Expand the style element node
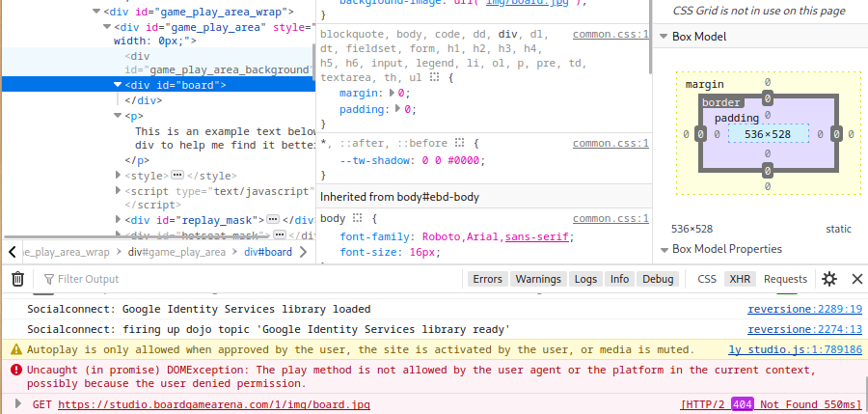The height and width of the screenshot is (414, 868). click(118, 175)
